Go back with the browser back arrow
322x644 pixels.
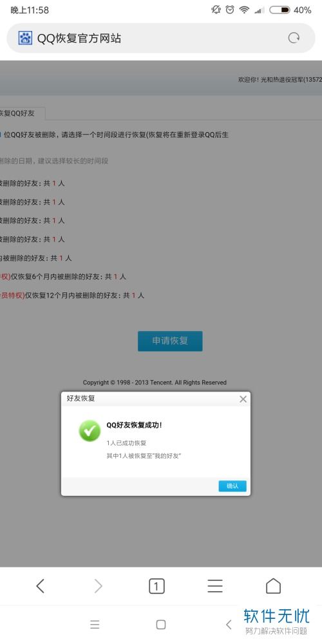[x=40, y=585]
